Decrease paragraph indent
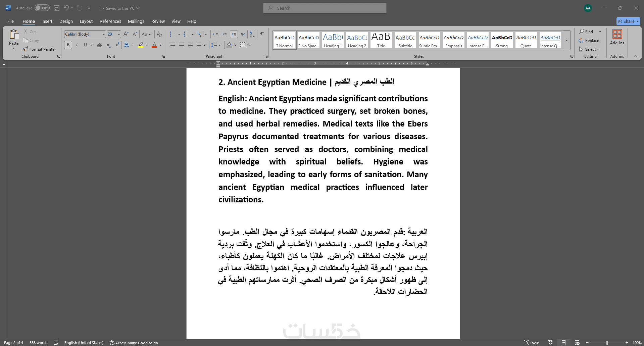The width and height of the screenshot is (644, 346). 215,34
